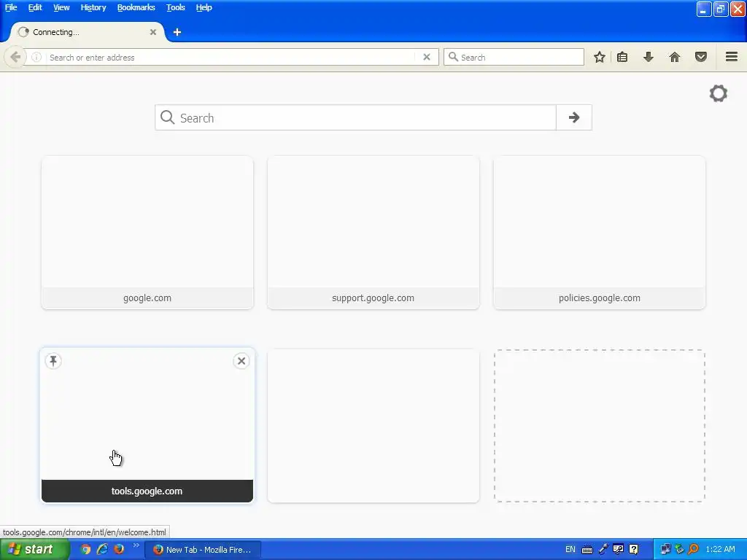This screenshot has width=747, height=560.
Task: Click the support.google.com label
Action: click(373, 298)
